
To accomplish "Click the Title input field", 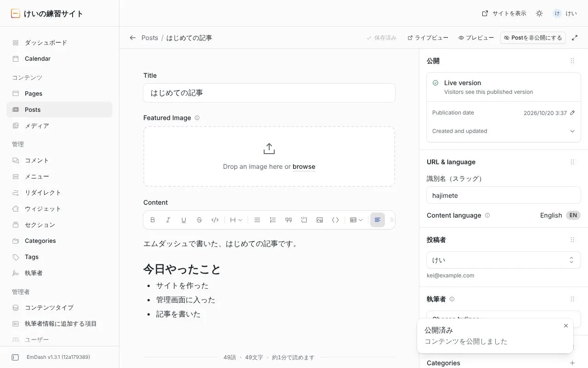I will point(269,93).
